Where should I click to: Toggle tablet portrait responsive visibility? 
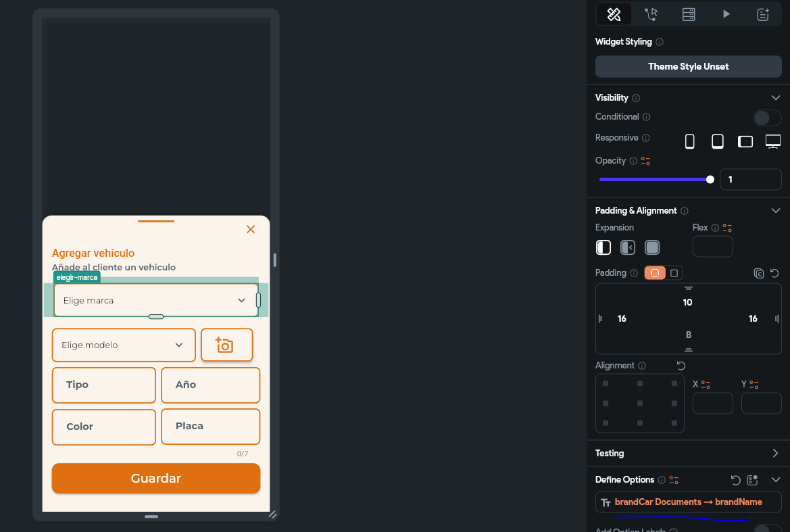pos(718,141)
